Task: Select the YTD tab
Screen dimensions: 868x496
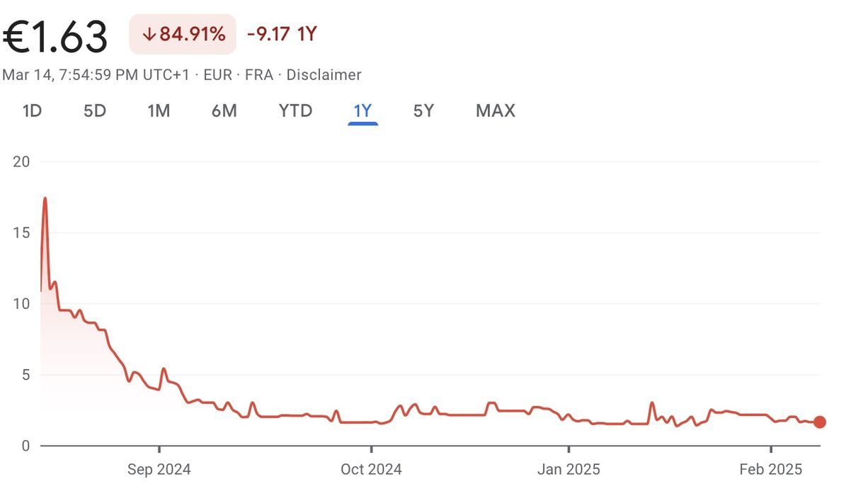Action: [x=295, y=111]
